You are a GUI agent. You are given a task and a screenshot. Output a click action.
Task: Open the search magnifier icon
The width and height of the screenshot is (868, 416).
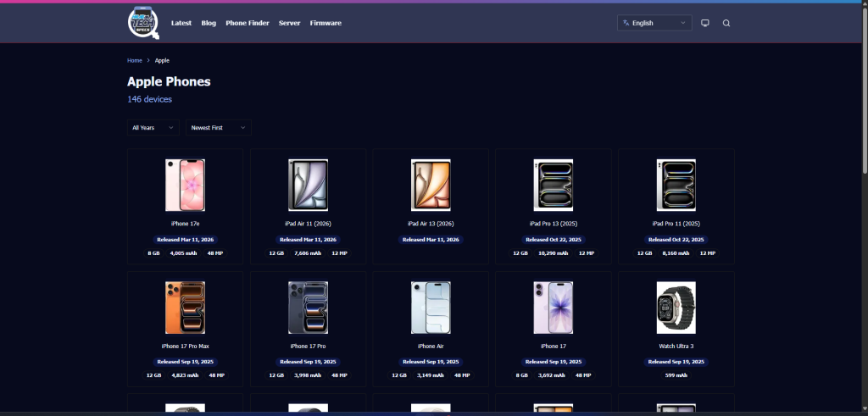[x=726, y=23]
